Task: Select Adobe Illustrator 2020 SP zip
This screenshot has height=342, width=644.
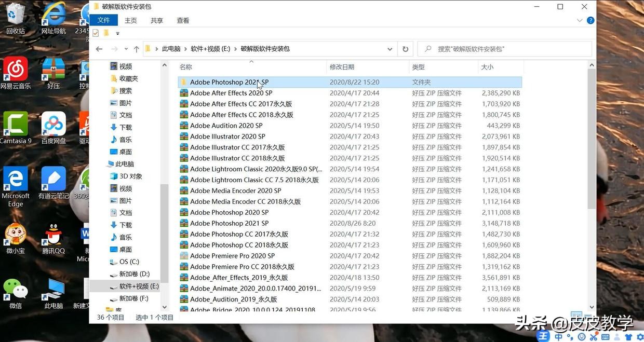Action: 350,136
